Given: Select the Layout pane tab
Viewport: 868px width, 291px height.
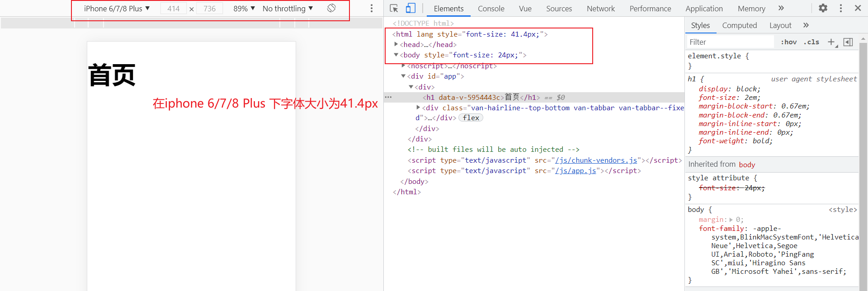Looking at the screenshot, I should tap(780, 25).
